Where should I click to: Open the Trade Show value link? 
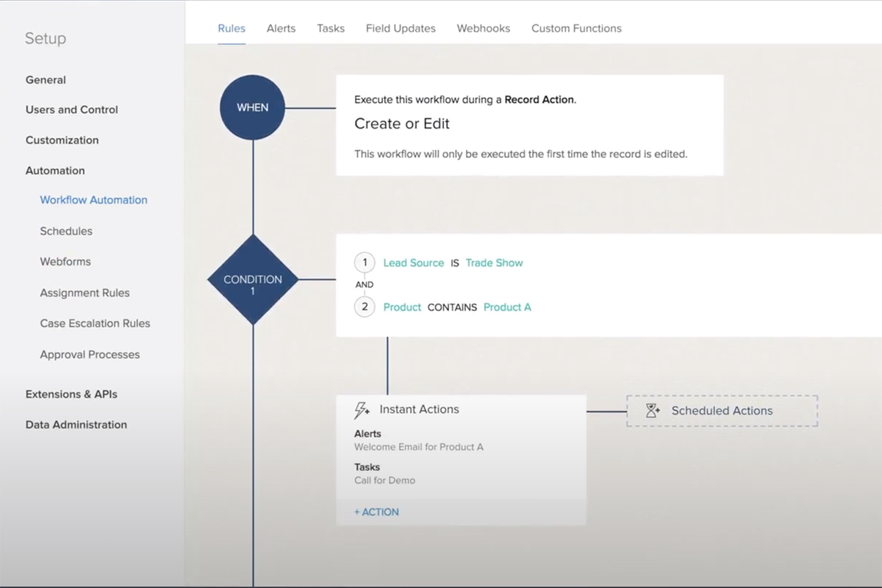[x=494, y=262]
